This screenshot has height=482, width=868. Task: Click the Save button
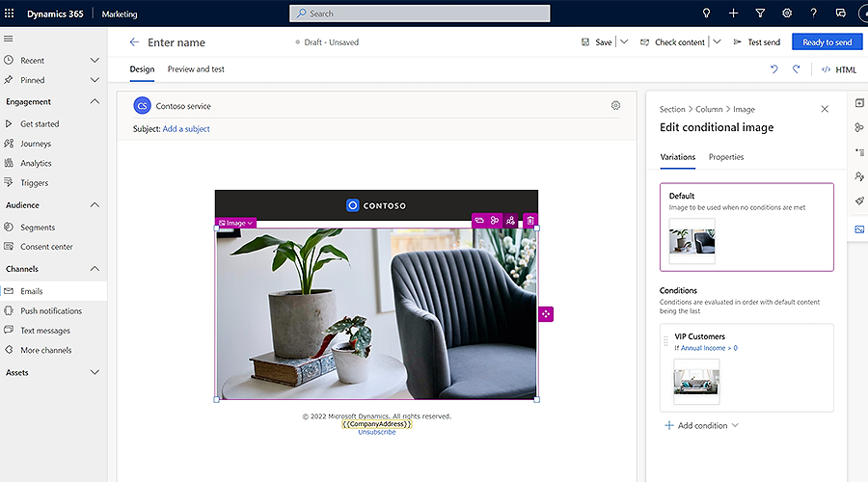coord(597,42)
